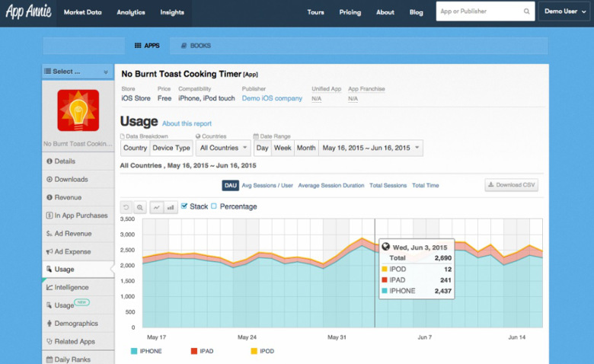Click the chart undo/reset icon
Screen dimensions: 594x364
(x=126, y=207)
